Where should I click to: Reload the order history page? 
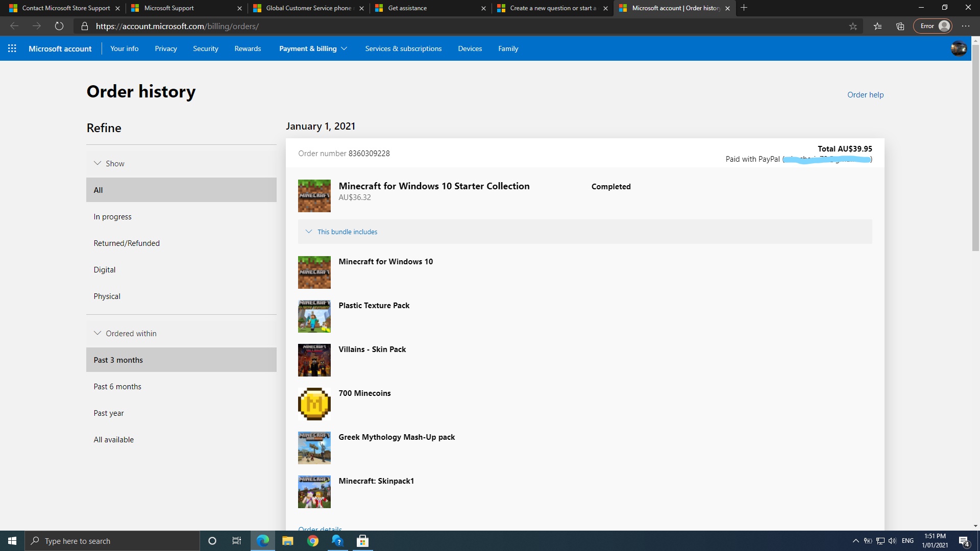pos(59,26)
